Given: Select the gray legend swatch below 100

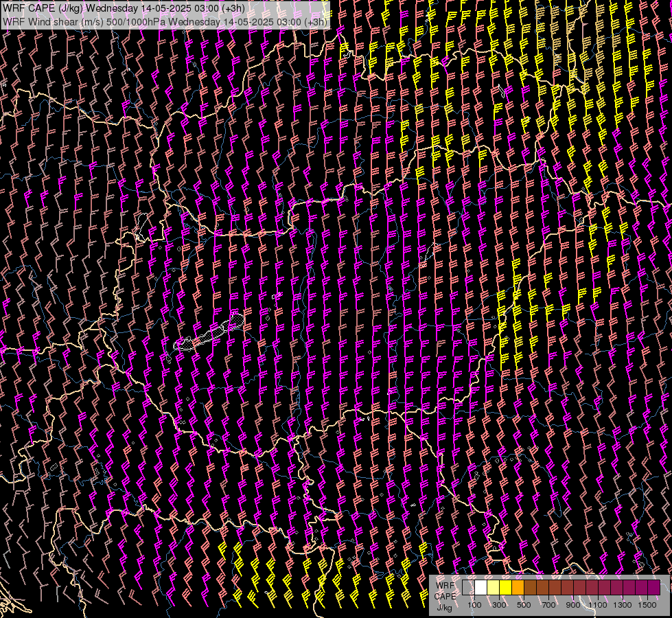Looking at the screenshot, I should click(468, 587).
